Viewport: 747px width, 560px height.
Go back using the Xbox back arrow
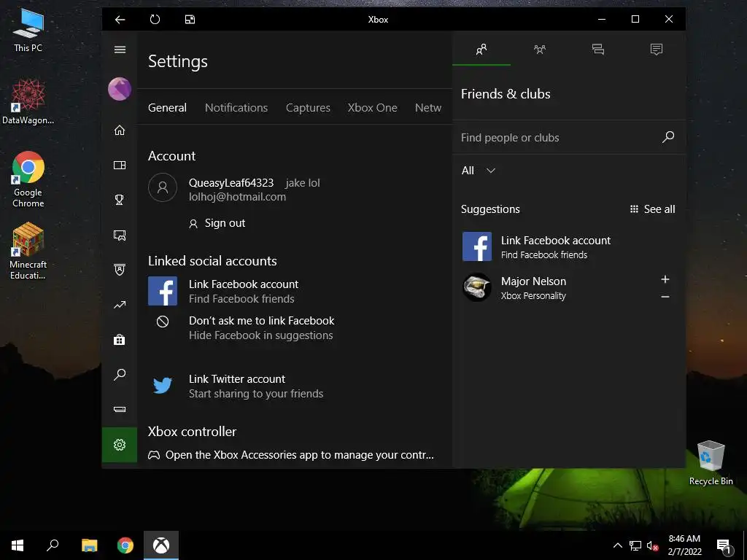120,20
